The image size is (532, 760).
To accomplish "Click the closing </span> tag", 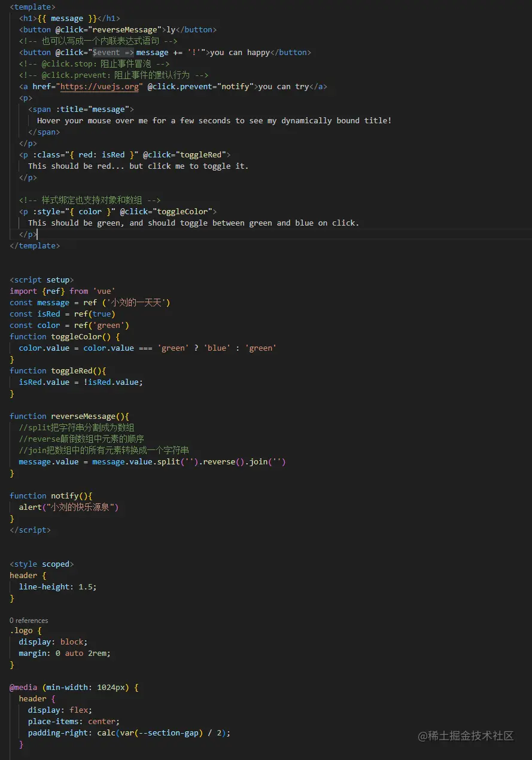I will (x=44, y=132).
